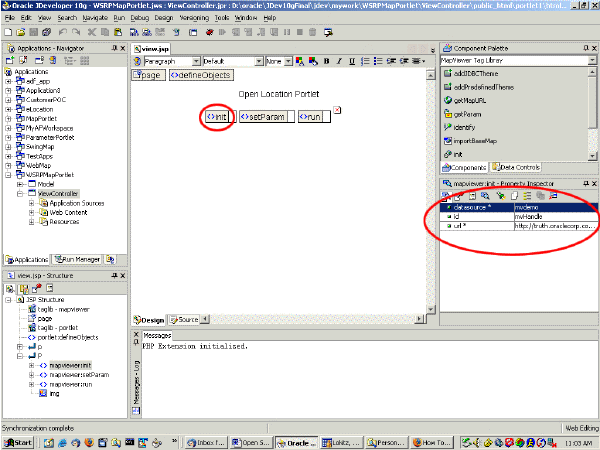Expand the MapPortlet application node

8,119
